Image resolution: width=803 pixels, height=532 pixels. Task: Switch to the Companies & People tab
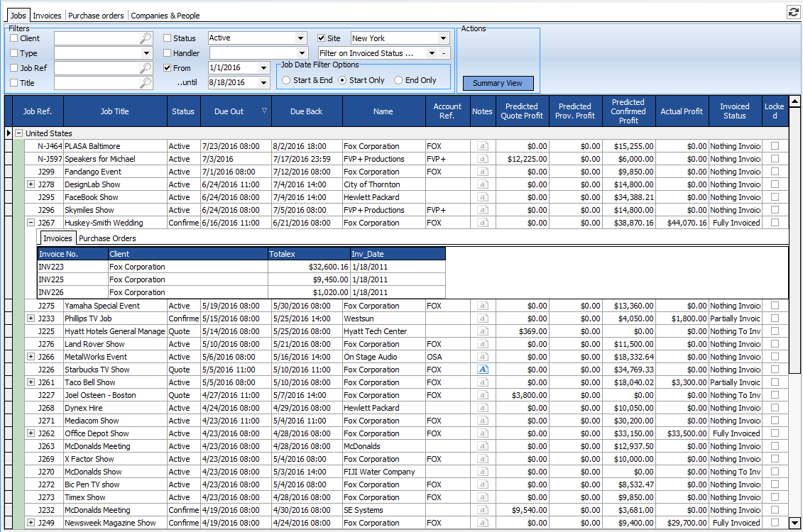[x=165, y=15]
